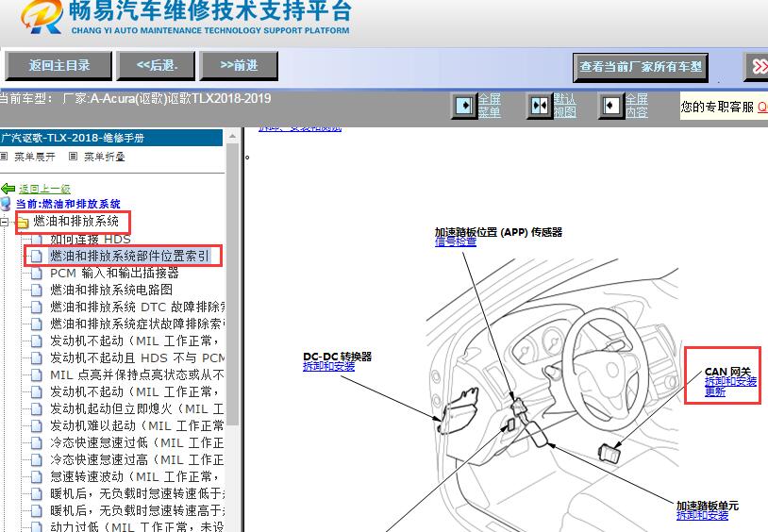Image resolution: width=768 pixels, height=532 pixels.
Task: Click the 菜单折叠 list icon
Action: (x=73, y=157)
